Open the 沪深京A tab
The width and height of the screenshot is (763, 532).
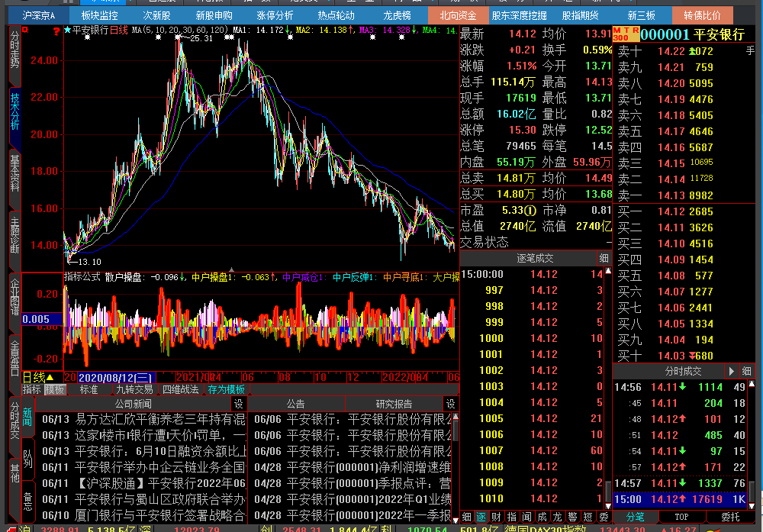pos(38,15)
